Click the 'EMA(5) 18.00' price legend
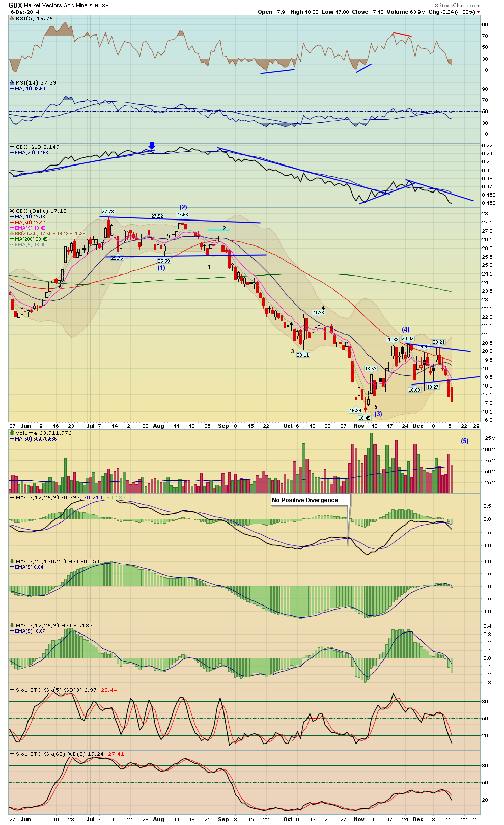This screenshot has height=825, width=504. 30,245
